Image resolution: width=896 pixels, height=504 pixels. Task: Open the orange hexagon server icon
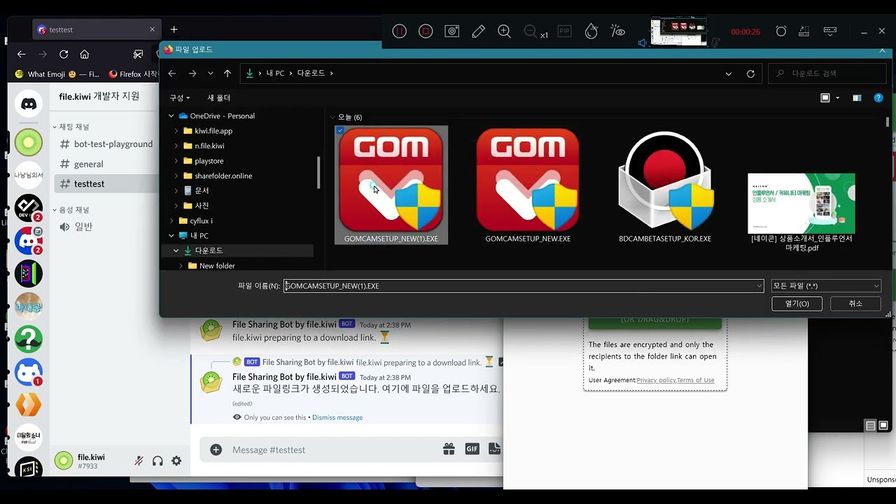click(29, 405)
